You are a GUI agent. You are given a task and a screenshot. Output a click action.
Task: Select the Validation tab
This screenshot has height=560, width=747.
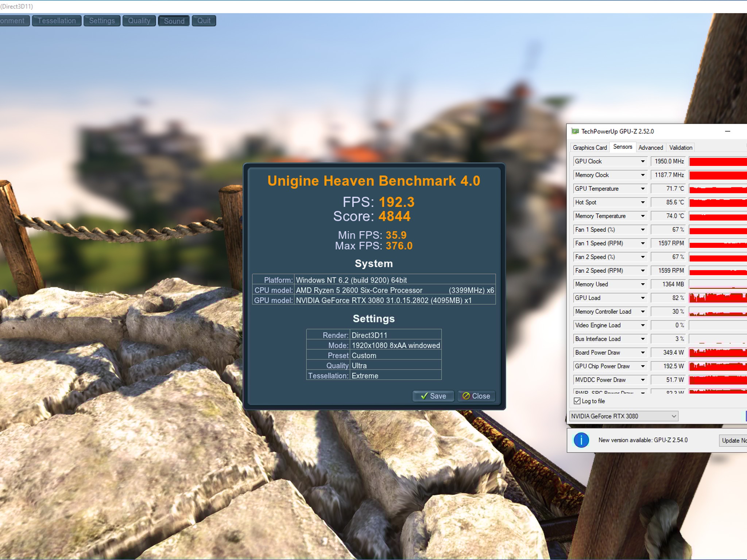point(681,147)
